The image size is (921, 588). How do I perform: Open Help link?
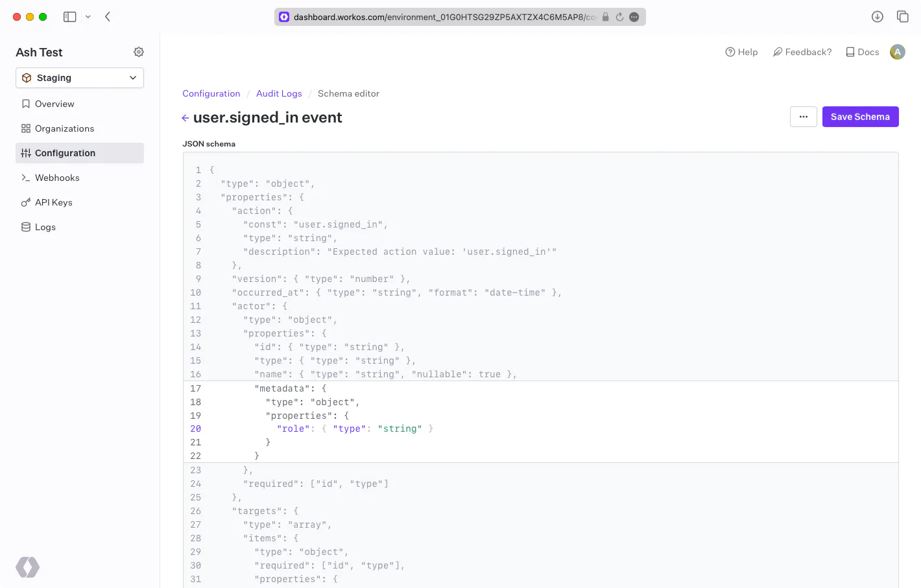point(741,52)
